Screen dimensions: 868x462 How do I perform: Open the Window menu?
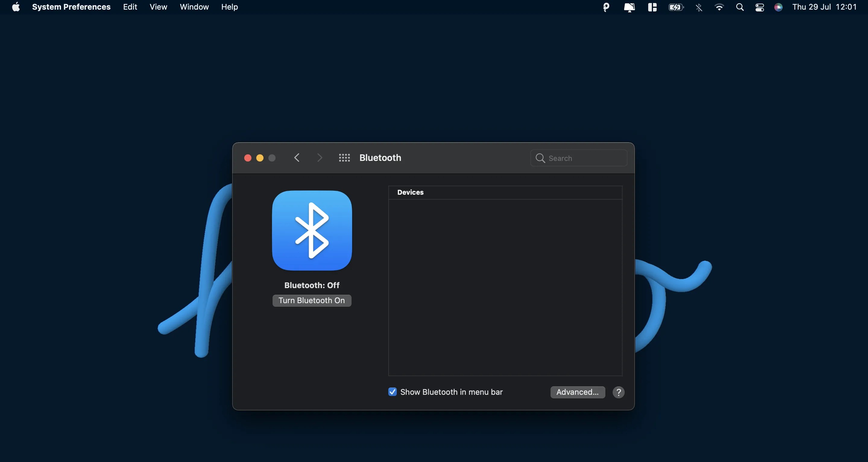[194, 7]
